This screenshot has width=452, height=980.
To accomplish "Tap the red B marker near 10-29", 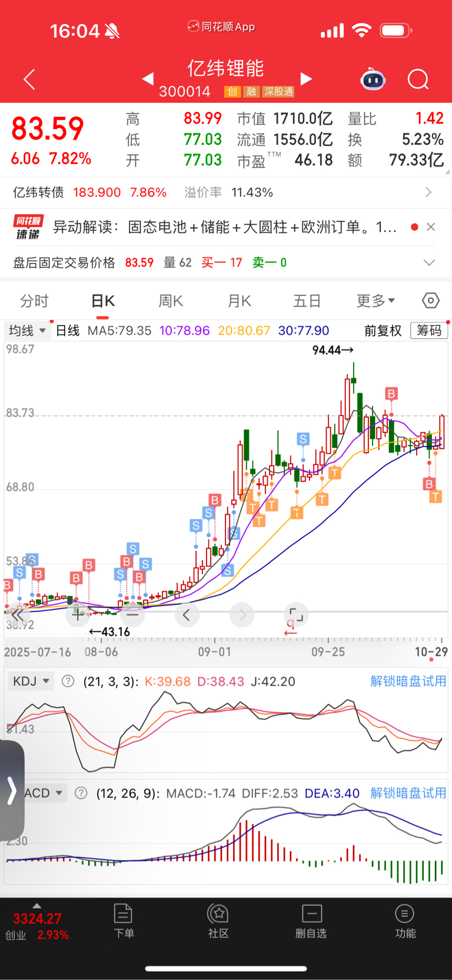I will pos(429,484).
